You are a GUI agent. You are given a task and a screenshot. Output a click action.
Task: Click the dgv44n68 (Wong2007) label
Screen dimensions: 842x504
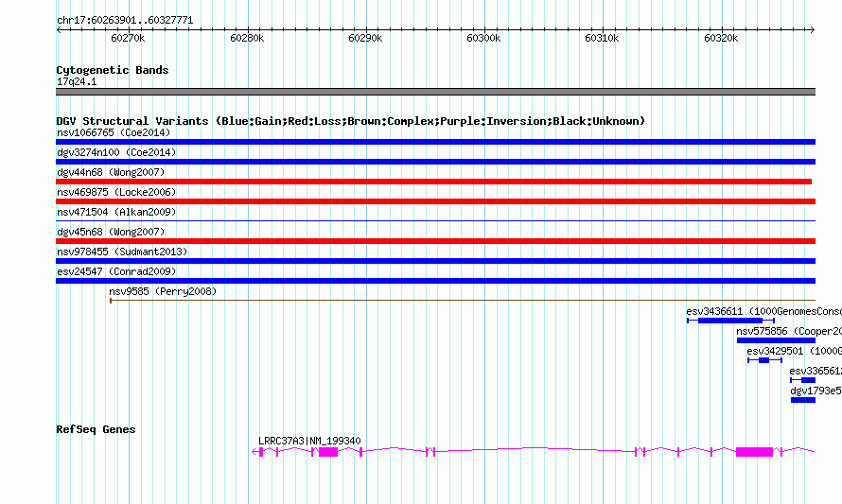pyautogui.click(x=111, y=172)
